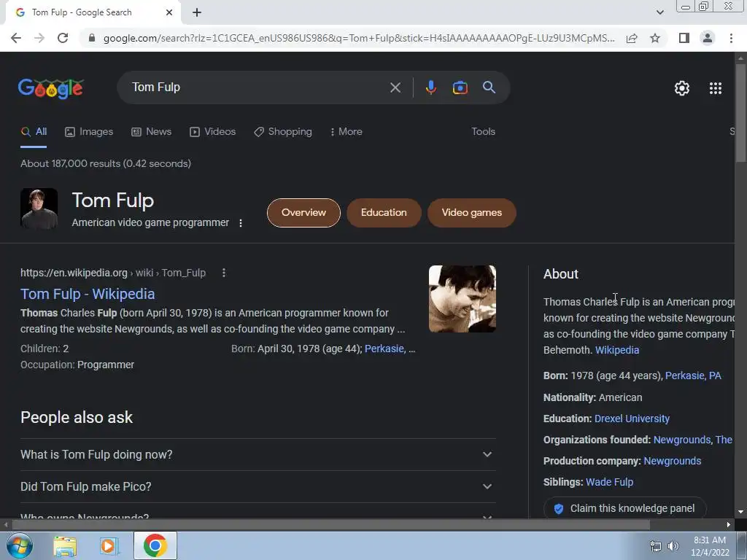The width and height of the screenshot is (747, 560).
Task: Click the horizontal scrollbar right arrow
Action: [x=729, y=525]
